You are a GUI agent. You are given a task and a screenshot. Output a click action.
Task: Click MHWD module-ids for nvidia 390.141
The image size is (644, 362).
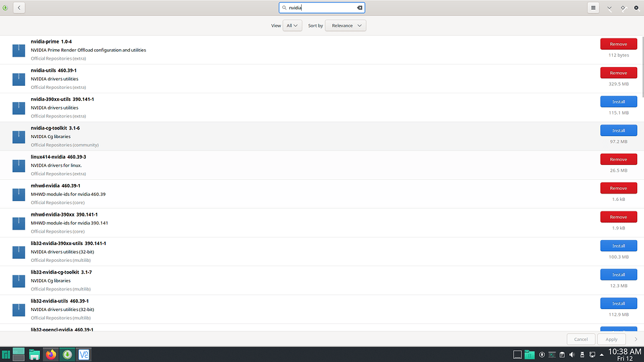[70, 223]
